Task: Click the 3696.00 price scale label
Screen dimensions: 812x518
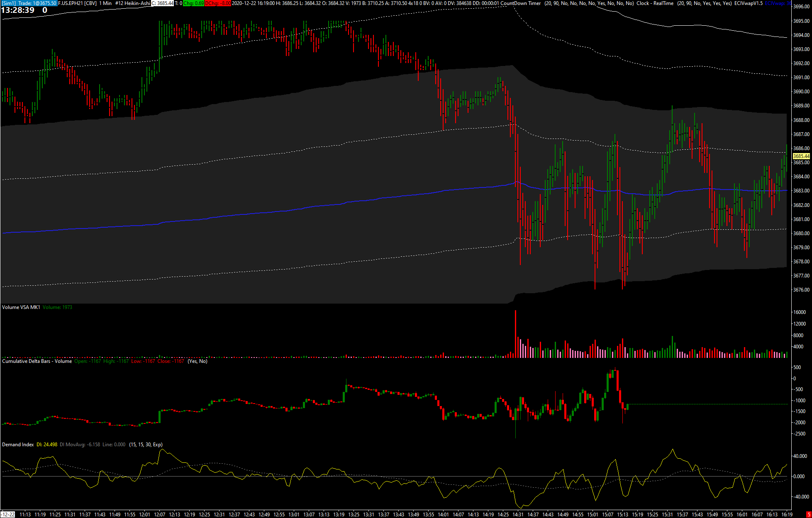Action: pos(801,7)
